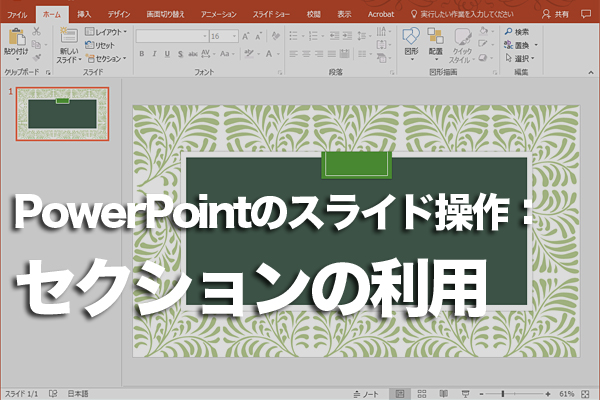Click the Format Painter brush icon
This screenshot has width=600, height=400.
coord(37,58)
